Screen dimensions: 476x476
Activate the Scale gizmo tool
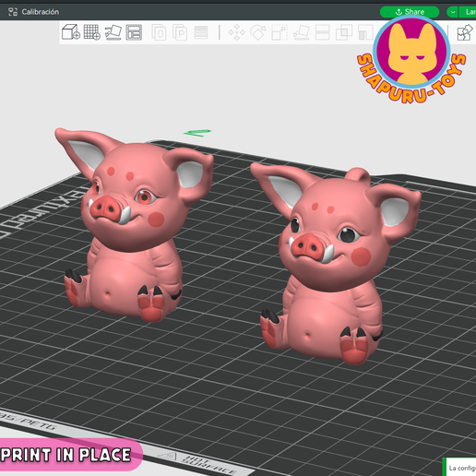(280, 32)
